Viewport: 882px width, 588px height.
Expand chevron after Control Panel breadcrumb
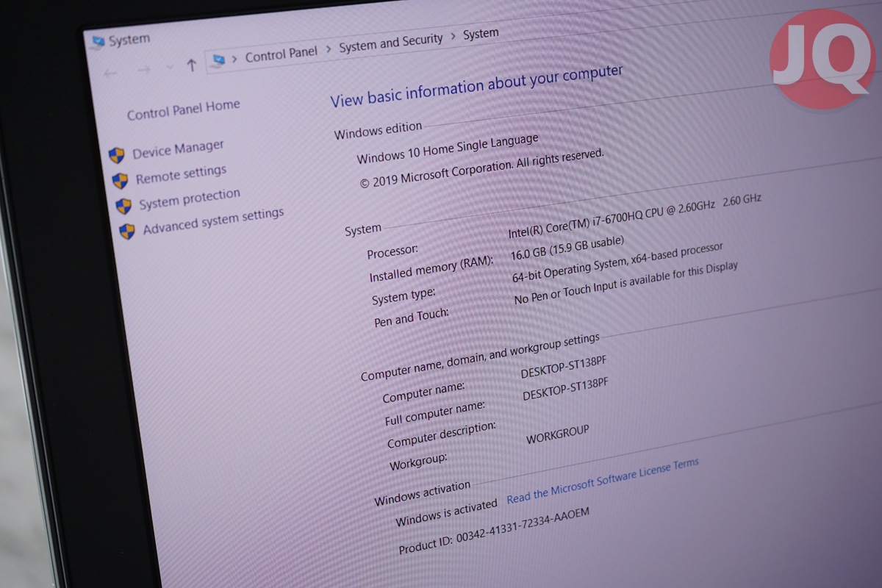[x=329, y=50]
